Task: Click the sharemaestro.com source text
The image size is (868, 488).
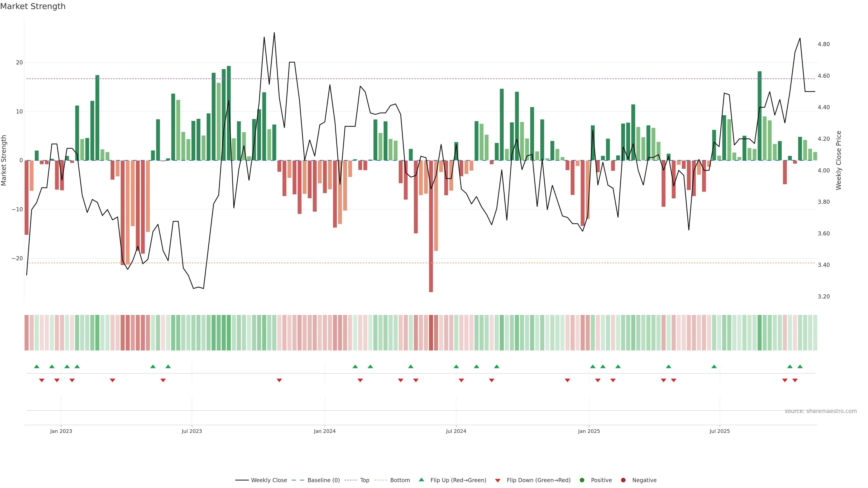Action: click(x=821, y=411)
